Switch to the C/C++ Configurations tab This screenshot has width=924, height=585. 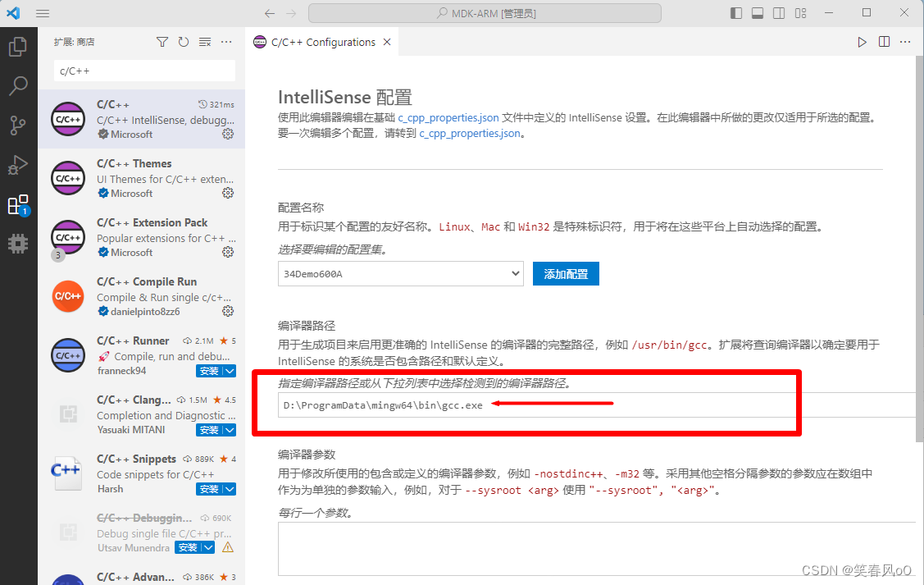(x=322, y=42)
